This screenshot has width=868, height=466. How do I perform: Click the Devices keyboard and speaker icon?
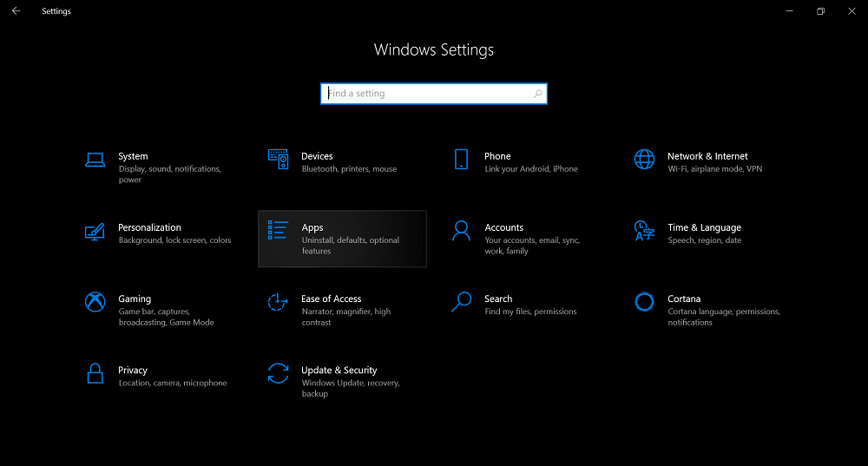click(x=278, y=160)
